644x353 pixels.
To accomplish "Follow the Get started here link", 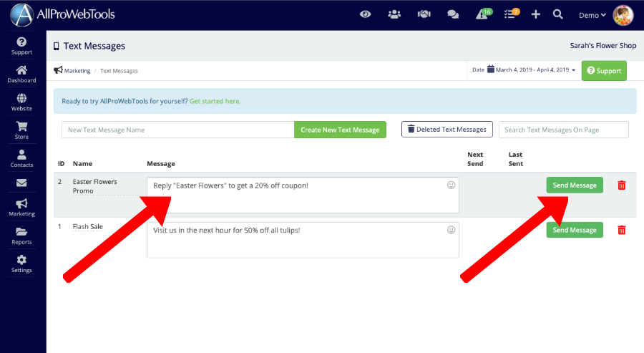I will (x=215, y=101).
